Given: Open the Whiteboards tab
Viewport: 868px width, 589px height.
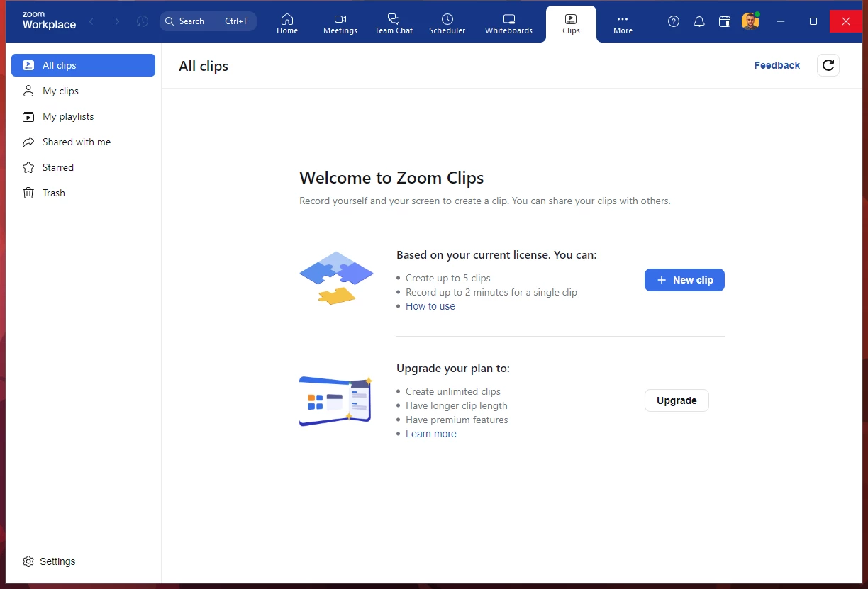Looking at the screenshot, I should point(508,24).
